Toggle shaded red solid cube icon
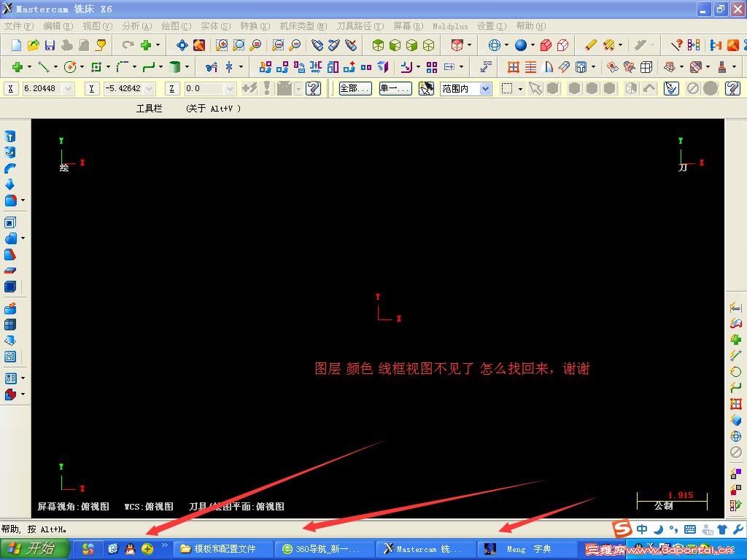The height and width of the screenshot is (560, 747). point(546,45)
